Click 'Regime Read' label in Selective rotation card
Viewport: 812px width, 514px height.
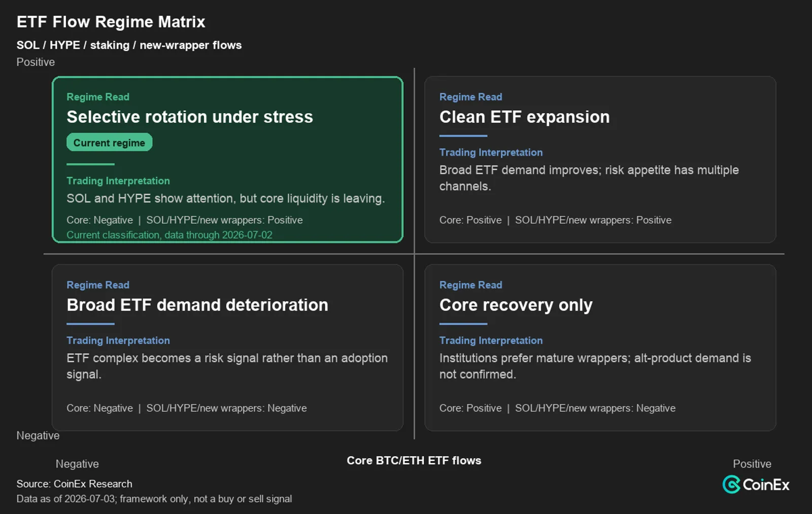pos(98,97)
